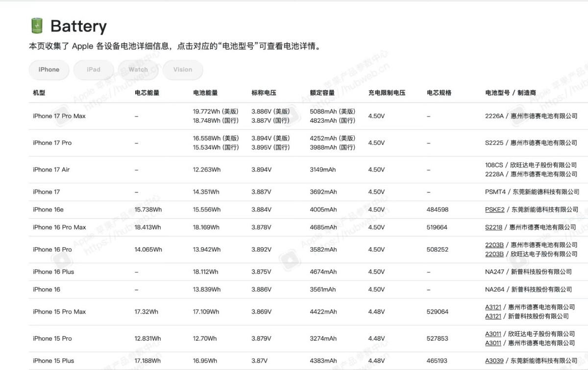The height and width of the screenshot is (370, 588).
Task: Select the iPhone tab
Action: [49, 69]
